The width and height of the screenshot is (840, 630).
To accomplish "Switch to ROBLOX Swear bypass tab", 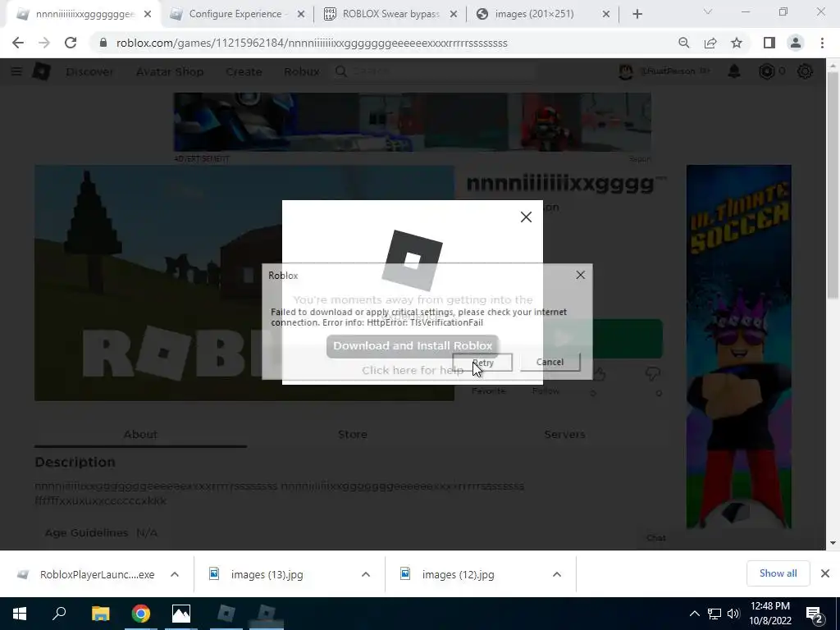I will [x=391, y=14].
